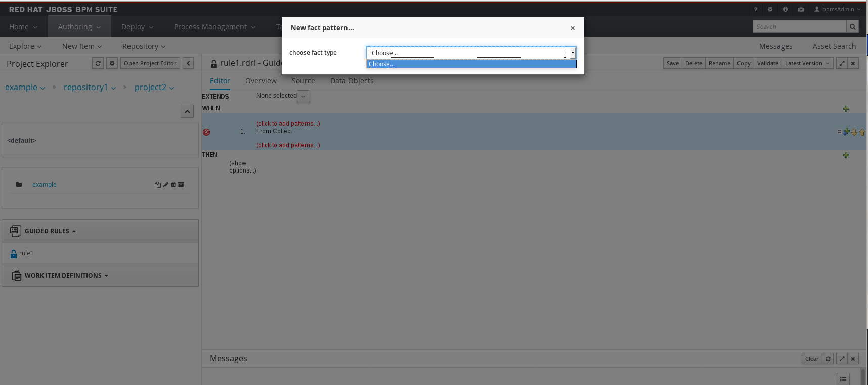Rename example package with pencil icon
Screen dimensions: 868x385
click(x=165, y=185)
